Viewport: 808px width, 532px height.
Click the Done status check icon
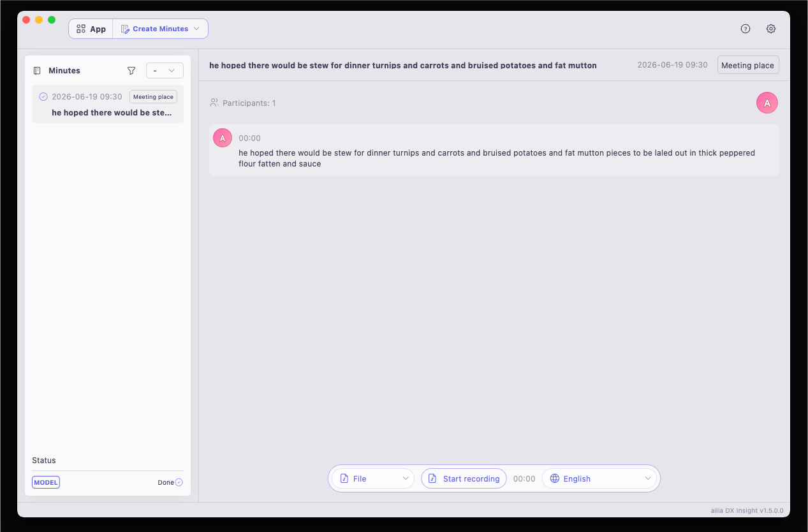(x=179, y=482)
